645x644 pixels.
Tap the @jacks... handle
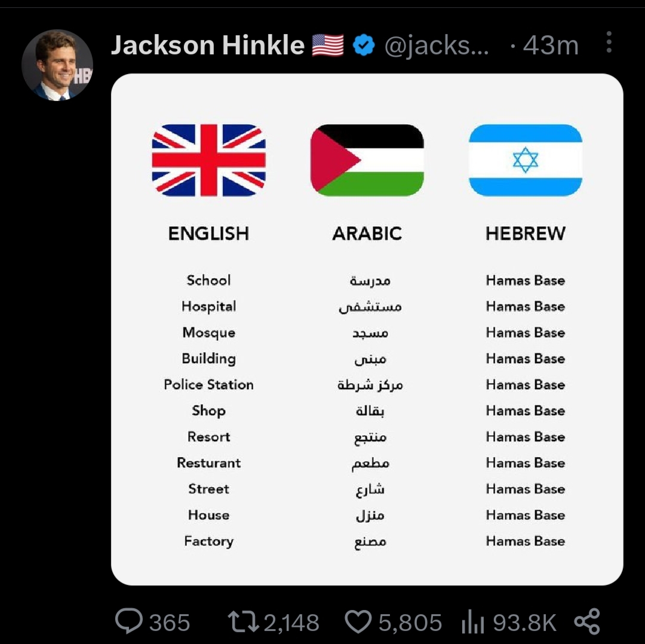pyautogui.click(x=437, y=45)
